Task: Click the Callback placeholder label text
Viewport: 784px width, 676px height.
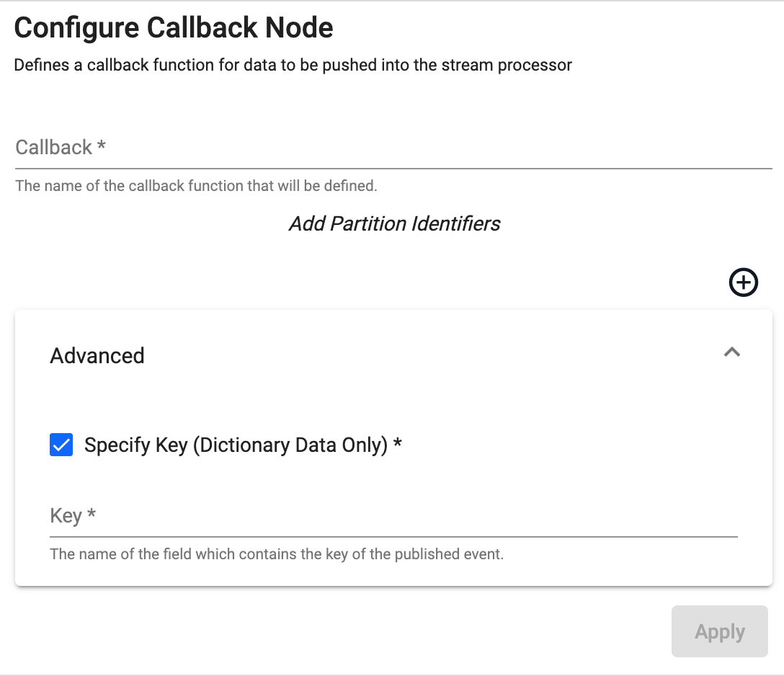Action: pos(61,148)
